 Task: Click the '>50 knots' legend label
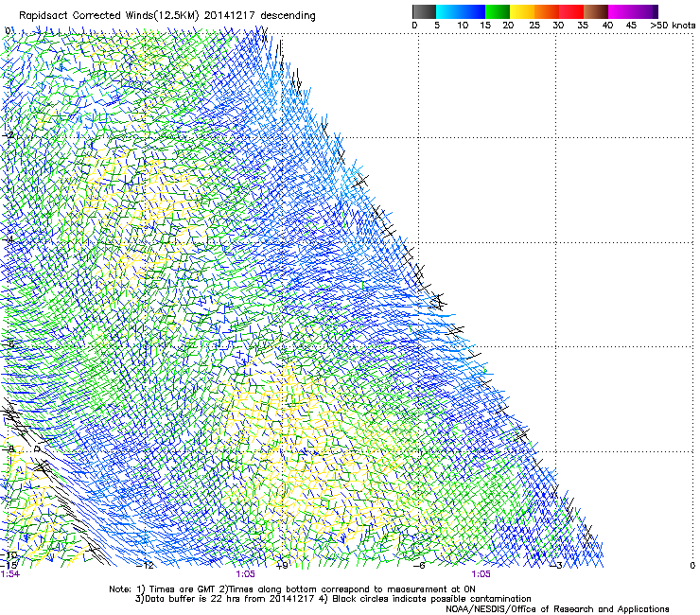click(x=673, y=26)
